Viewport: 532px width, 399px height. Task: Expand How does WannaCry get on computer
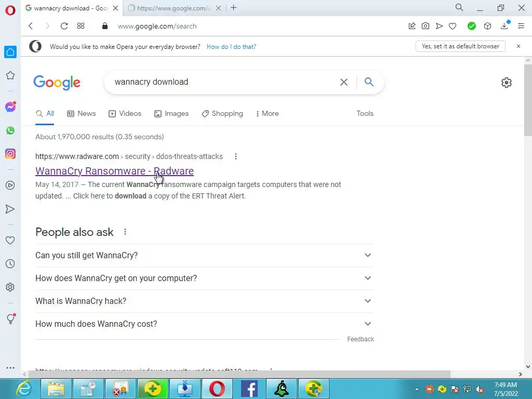coord(205,278)
